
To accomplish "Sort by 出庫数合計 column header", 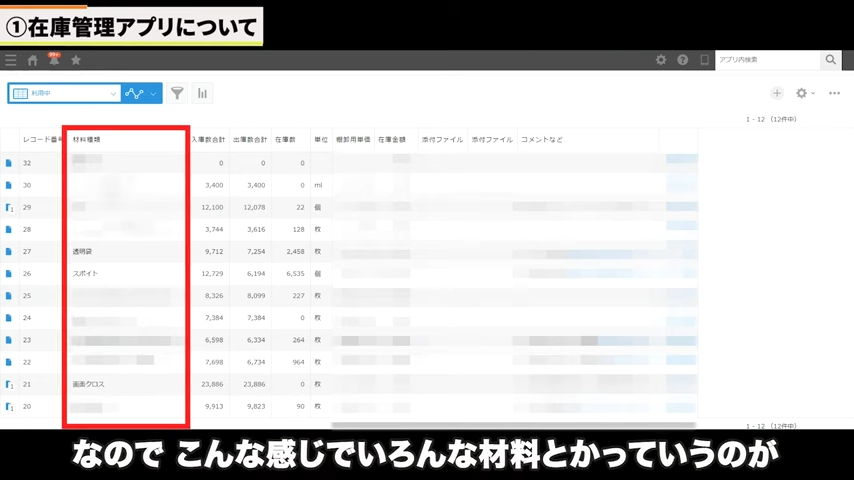I will (x=250, y=139).
